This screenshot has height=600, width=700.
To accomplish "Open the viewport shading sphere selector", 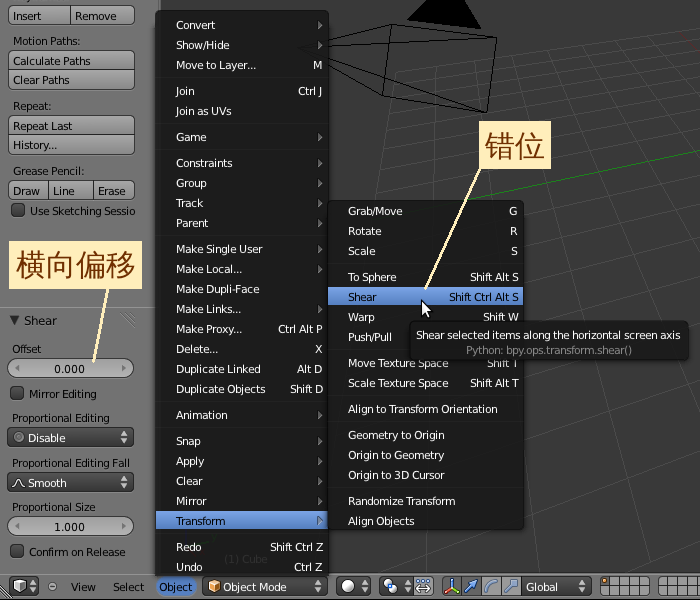I will 353,586.
